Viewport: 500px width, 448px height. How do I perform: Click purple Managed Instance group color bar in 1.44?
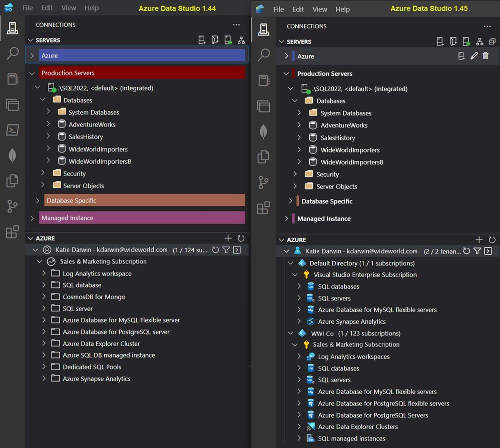pos(142,217)
